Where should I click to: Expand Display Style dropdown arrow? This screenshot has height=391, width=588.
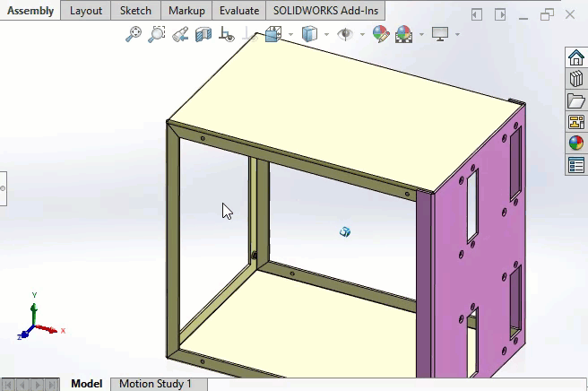pos(326,35)
